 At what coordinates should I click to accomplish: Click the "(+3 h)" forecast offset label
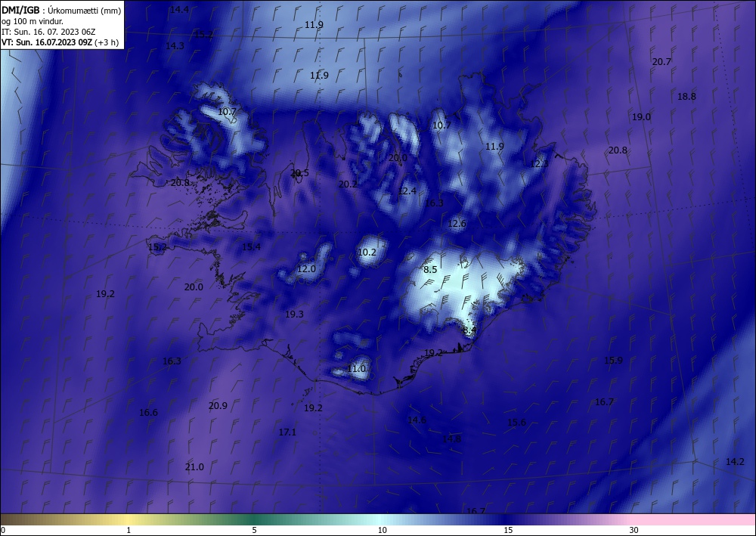coord(107,42)
